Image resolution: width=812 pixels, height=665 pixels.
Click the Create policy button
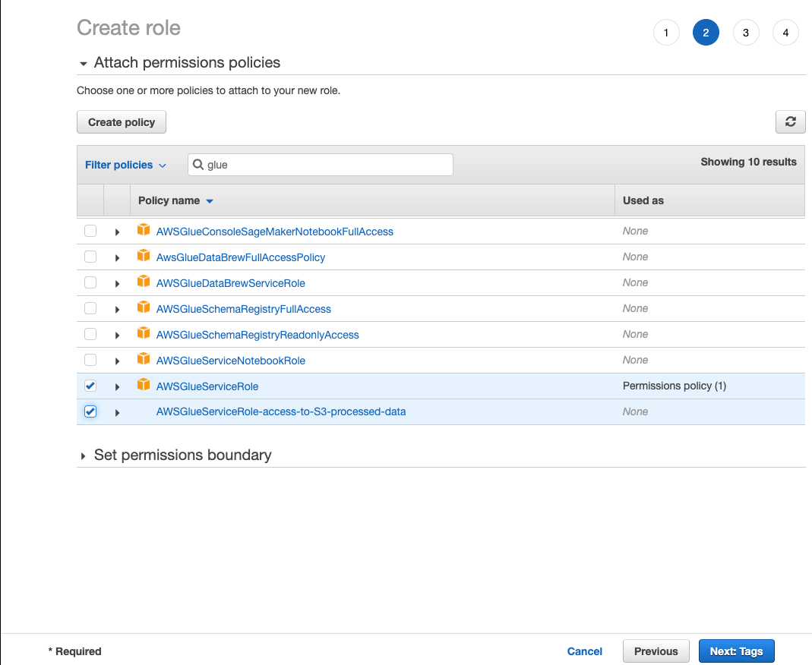coord(122,122)
